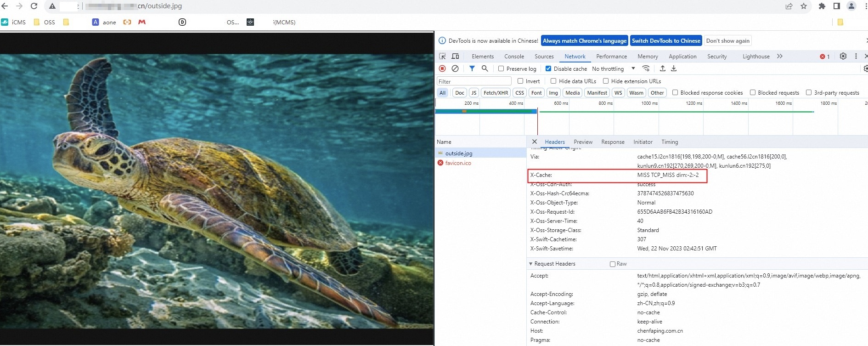Open the Preview tab of request
Screen dimensions: 868x346
pyautogui.click(x=583, y=142)
